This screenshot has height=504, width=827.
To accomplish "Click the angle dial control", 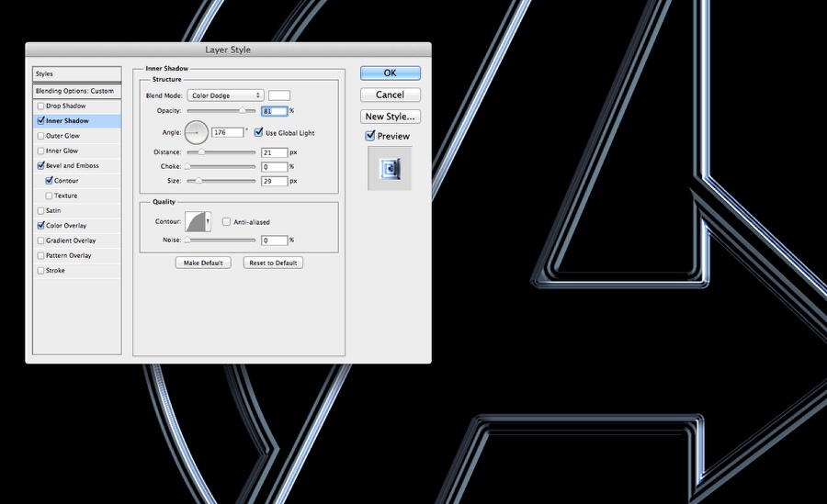I will (198, 132).
